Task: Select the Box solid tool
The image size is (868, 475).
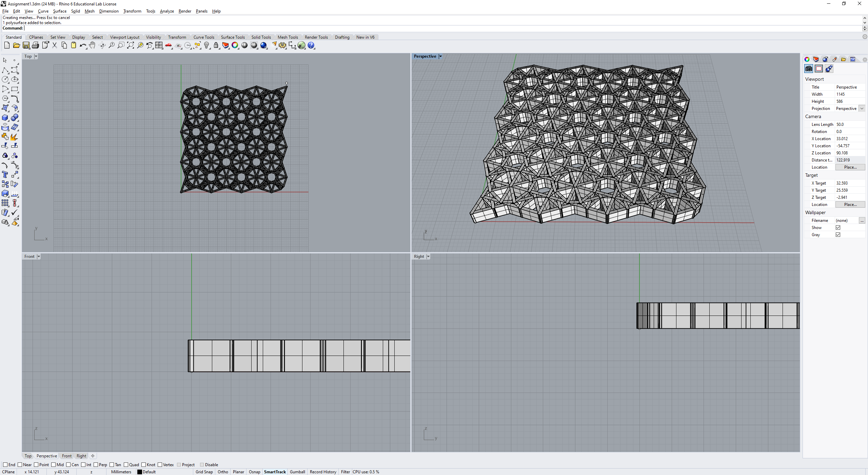Action: [x=5, y=118]
